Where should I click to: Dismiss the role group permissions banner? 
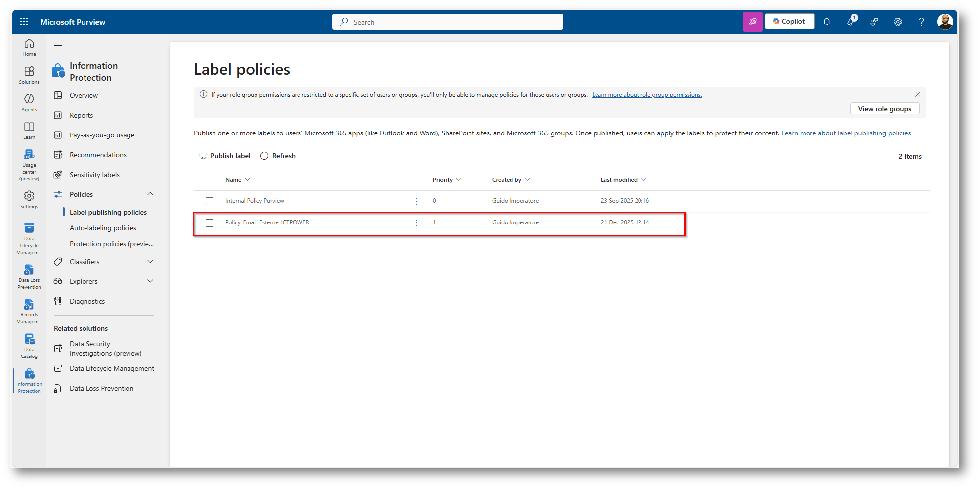click(918, 94)
